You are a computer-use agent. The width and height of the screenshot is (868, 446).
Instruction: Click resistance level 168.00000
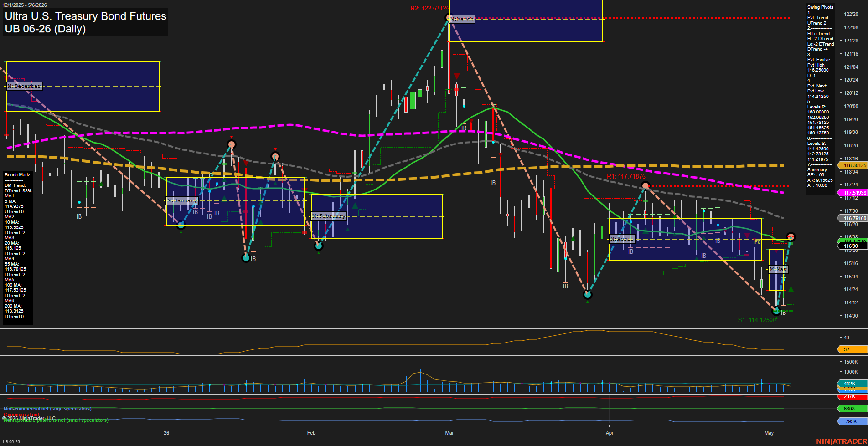[818, 112]
